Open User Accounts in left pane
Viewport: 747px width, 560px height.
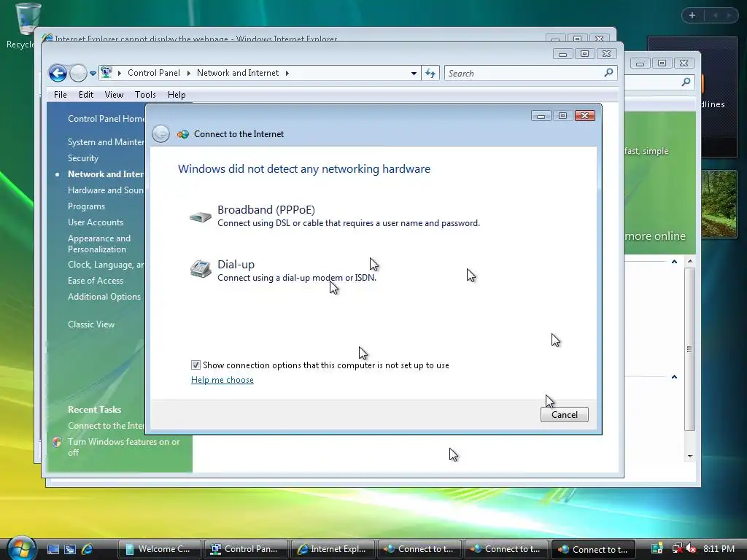tap(96, 222)
